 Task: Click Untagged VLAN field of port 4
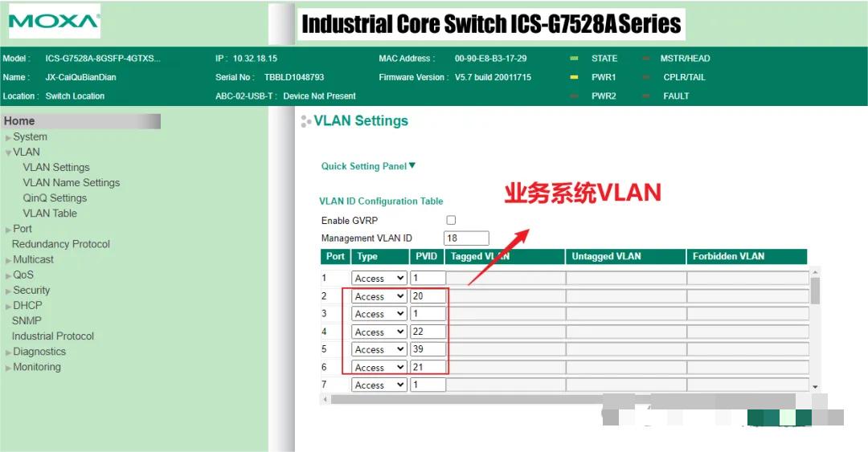(626, 332)
